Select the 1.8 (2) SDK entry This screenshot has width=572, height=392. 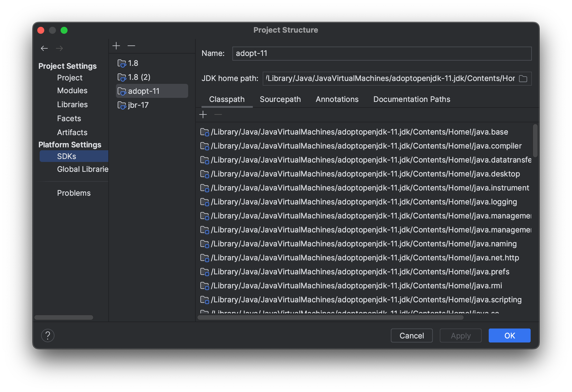[139, 77]
